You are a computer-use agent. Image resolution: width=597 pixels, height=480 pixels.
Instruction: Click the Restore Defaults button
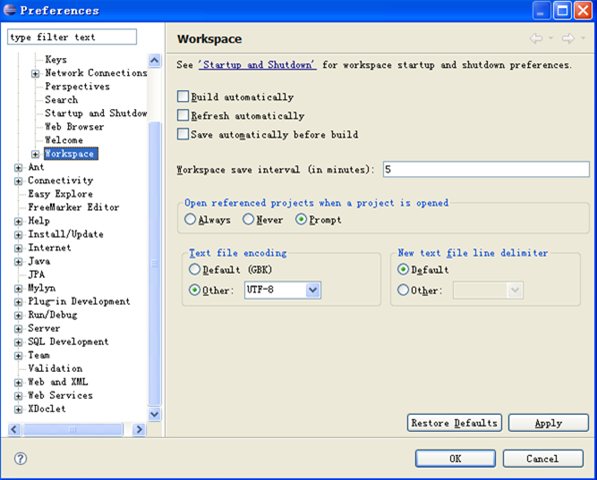pos(455,423)
